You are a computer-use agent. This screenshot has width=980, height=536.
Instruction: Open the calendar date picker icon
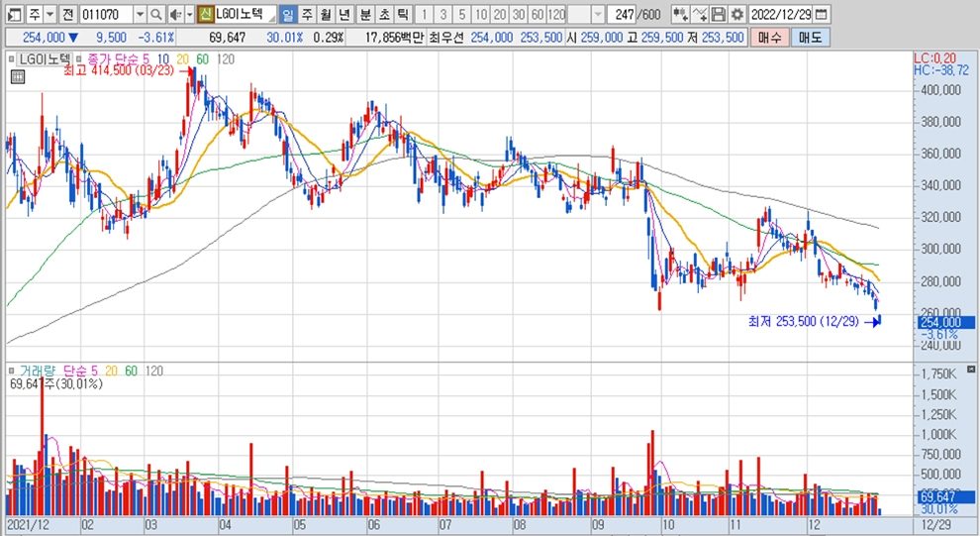point(823,15)
